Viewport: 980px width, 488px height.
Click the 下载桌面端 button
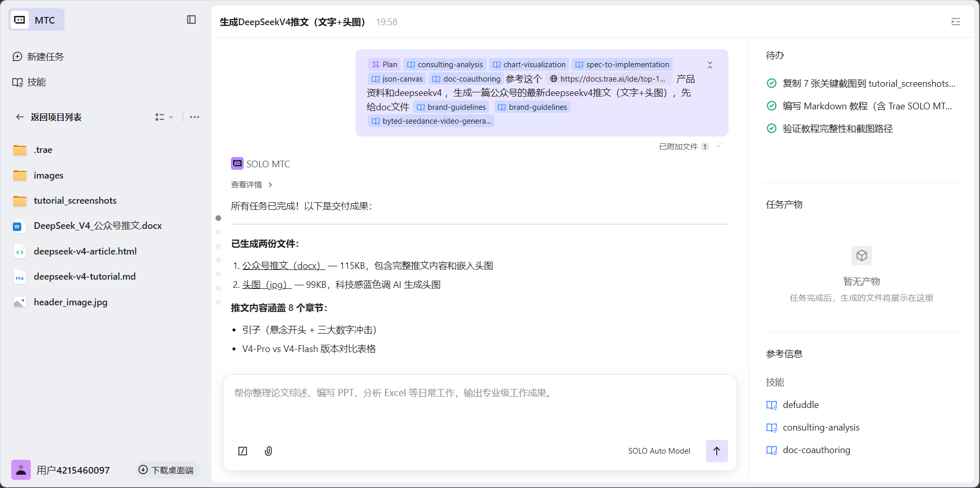pos(167,470)
